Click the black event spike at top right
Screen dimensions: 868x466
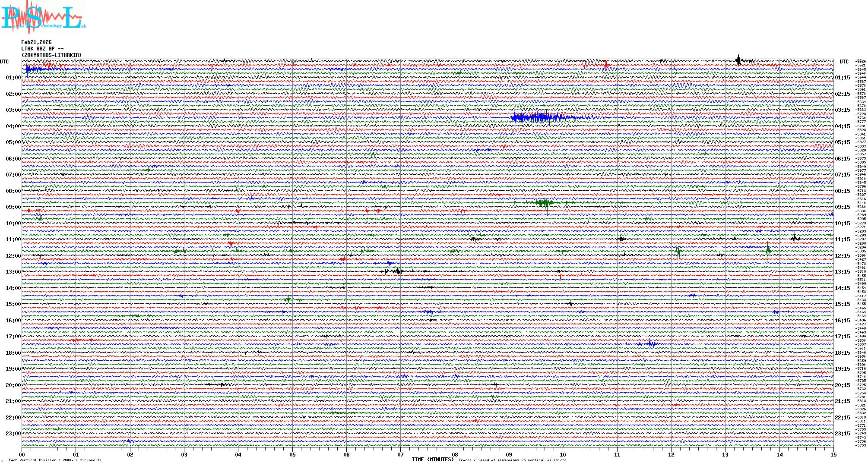point(738,60)
